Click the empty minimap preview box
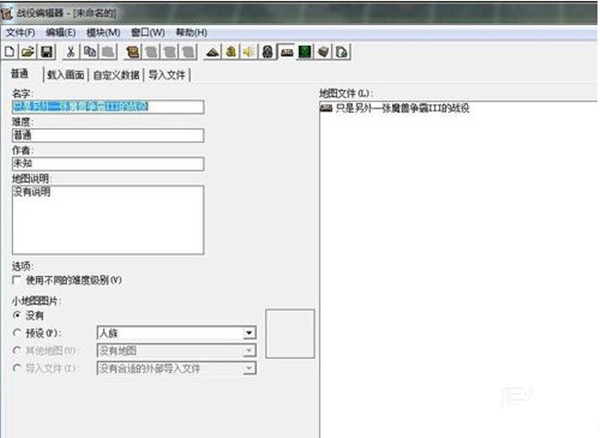600x438 pixels. pyautogui.click(x=290, y=334)
